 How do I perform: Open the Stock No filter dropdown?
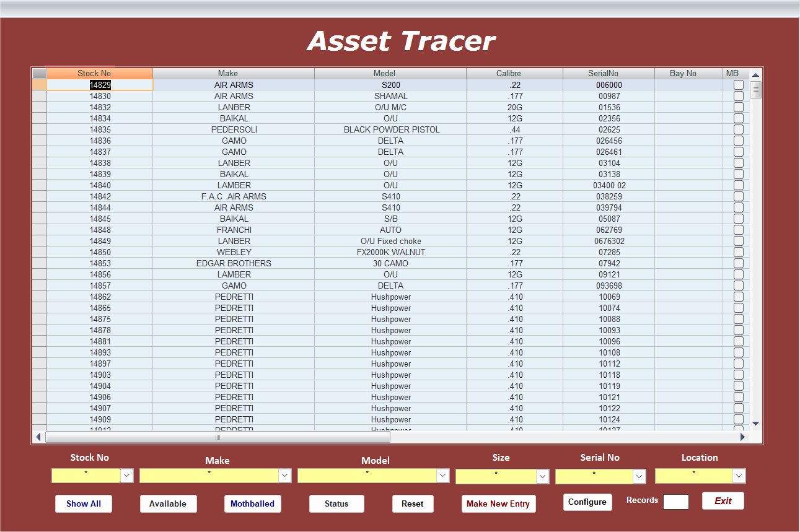pyautogui.click(x=126, y=476)
